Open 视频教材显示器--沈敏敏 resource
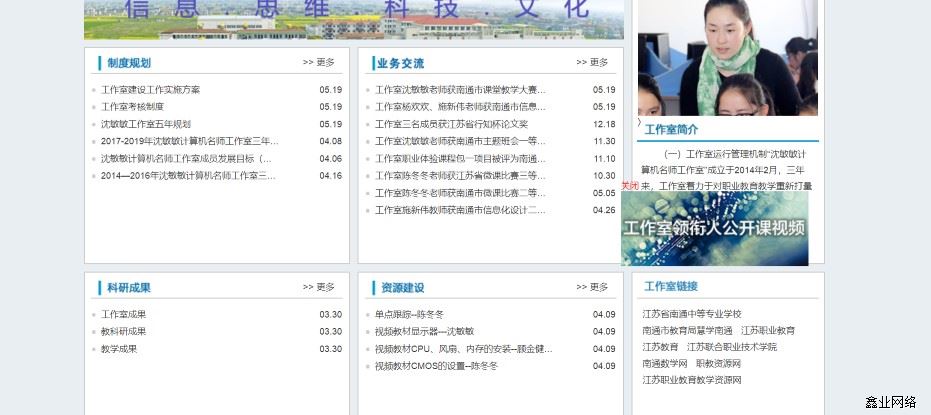 point(424,332)
